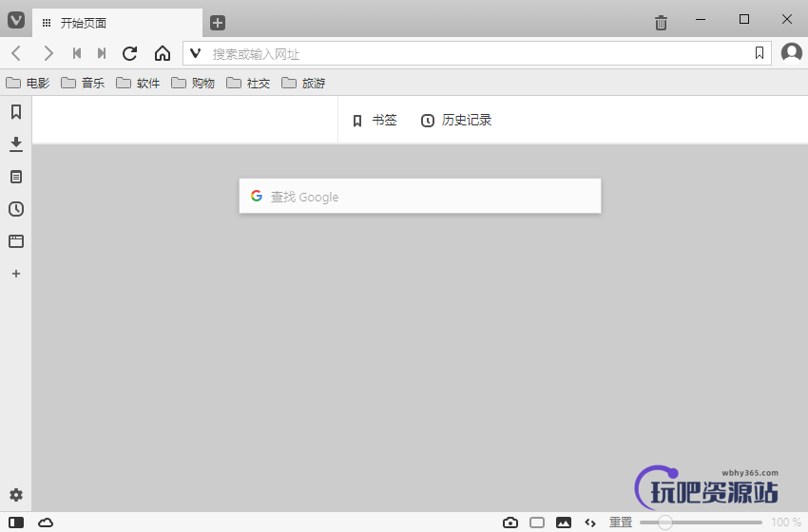Toggle images and animations loading
The height and width of the screenshot is (532, 808).
click(564, 522)
